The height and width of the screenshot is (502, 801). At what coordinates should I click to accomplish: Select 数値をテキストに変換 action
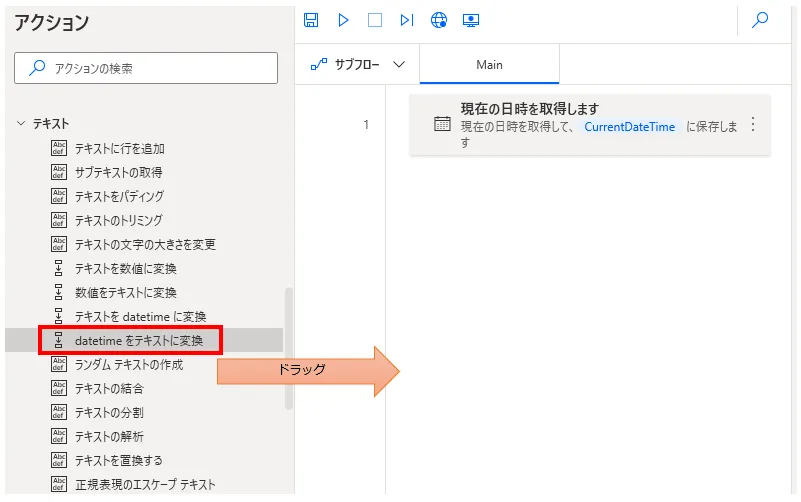(125, 293)
